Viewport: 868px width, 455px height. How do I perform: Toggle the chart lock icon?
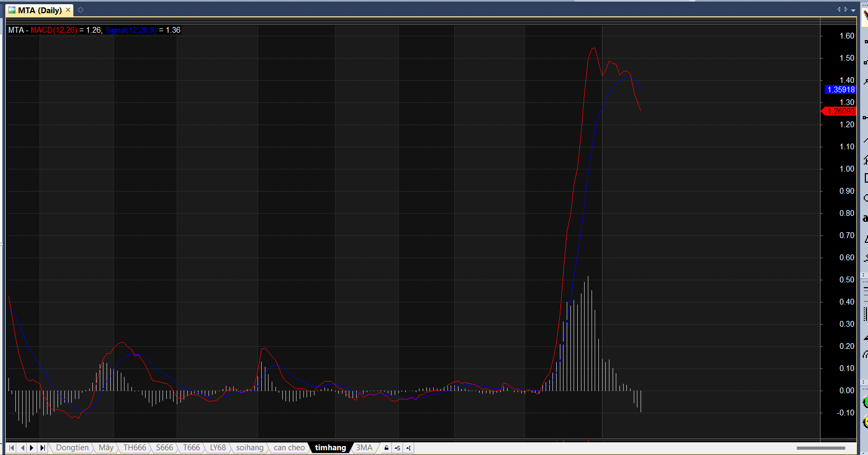click(x=386, y=448)
